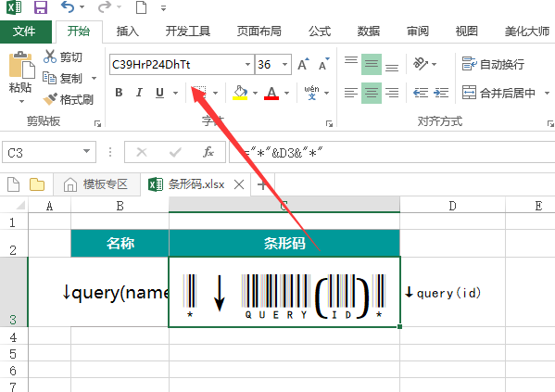Switch to the 开始 ribbon tab
The width and height of the screenshot is (555, 392).
(x=79, y=32)
